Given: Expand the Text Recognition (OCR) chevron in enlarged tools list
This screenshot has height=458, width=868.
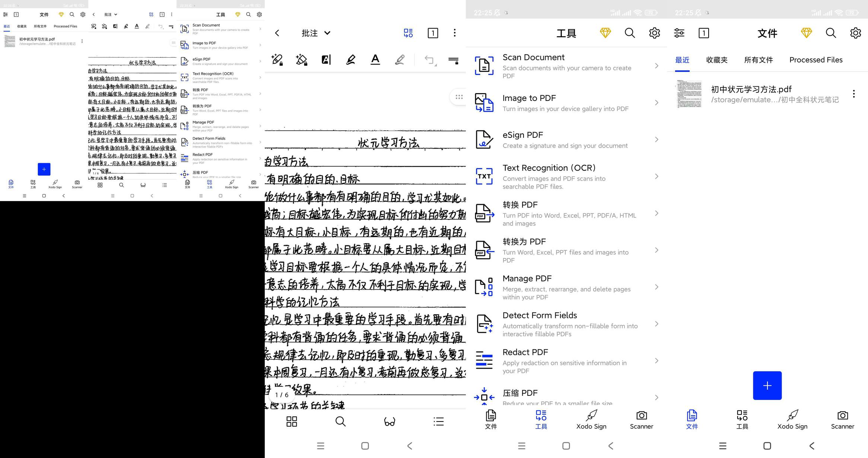Looking at the screenshot, I should (x=656, y=176).
